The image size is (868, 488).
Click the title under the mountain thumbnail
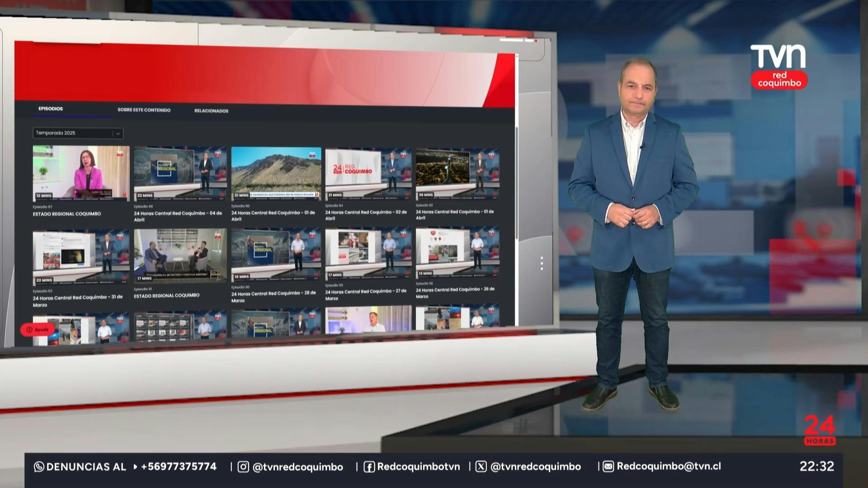(273, 216)
